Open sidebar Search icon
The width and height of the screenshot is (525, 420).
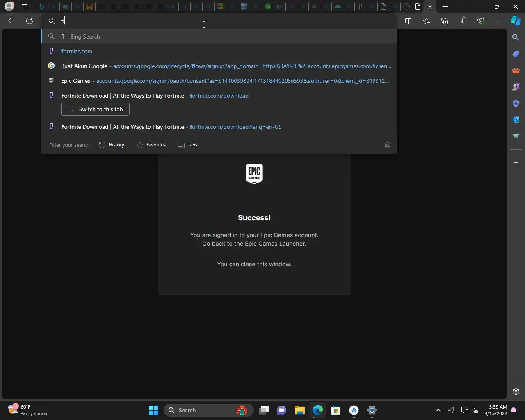click(x=516, y=37)
